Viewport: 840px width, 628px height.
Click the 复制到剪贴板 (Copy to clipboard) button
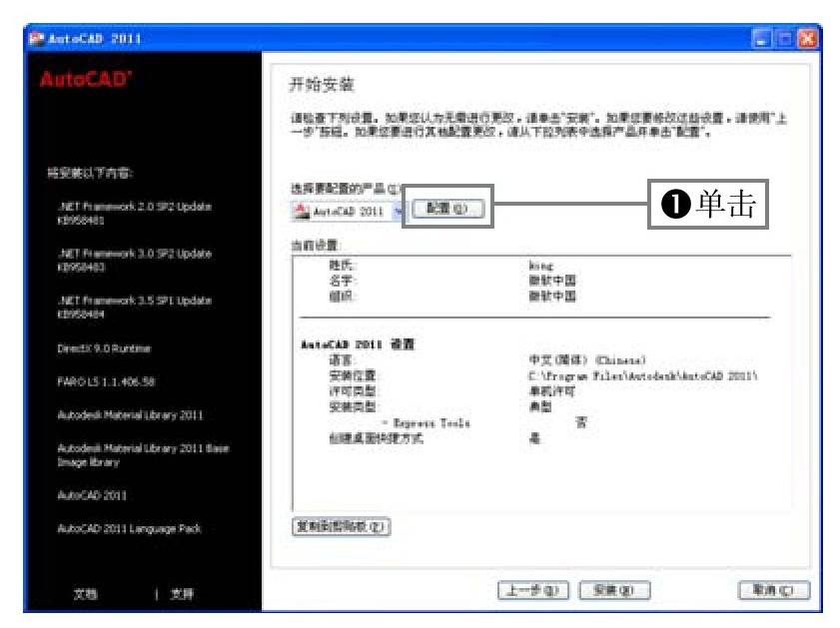click(341, 526)
